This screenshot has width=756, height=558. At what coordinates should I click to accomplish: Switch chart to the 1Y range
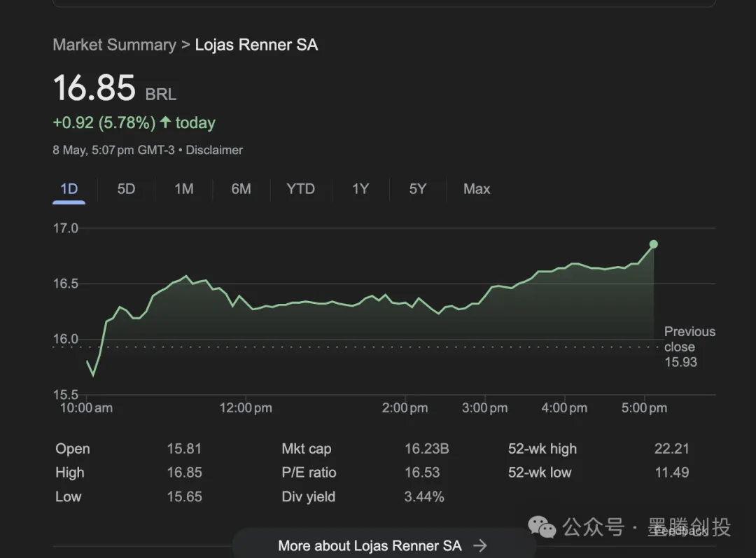tap(360, 189)
